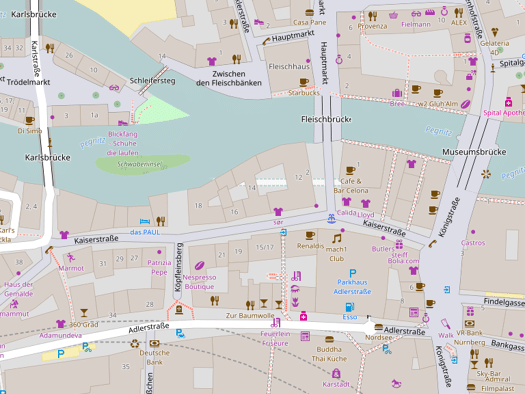525x394 pixels.
Task: Click the Spital Apotheke pharmacy icon
Action: pos(509,102)
